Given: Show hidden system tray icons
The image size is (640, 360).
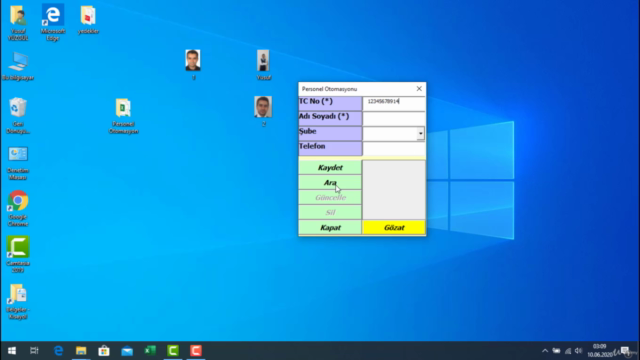Looking at the screenshot, I should (x=545, y=351).
